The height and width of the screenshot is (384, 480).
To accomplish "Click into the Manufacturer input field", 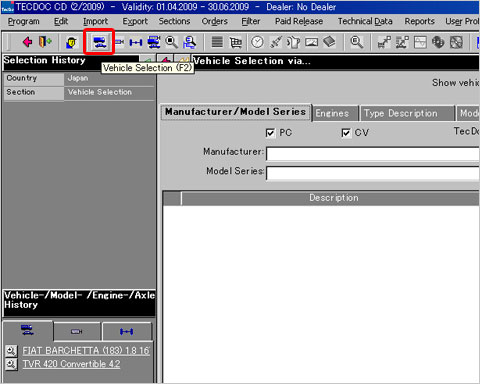I will pos(373,154).
